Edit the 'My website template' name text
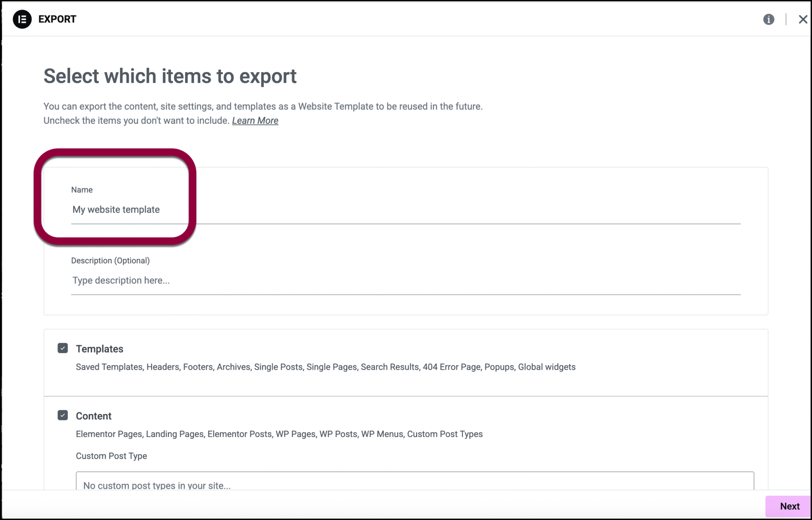The image size is (812, 520). (x=116, y=209)
